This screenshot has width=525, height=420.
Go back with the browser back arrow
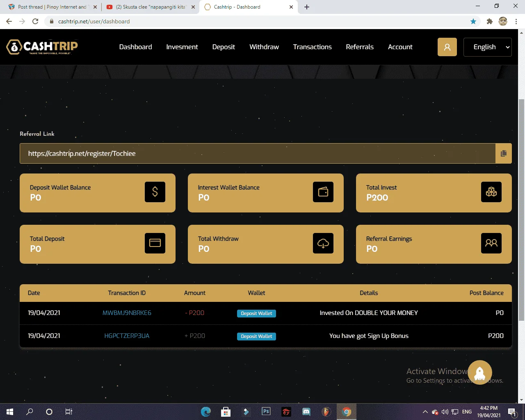pos(9,21)
